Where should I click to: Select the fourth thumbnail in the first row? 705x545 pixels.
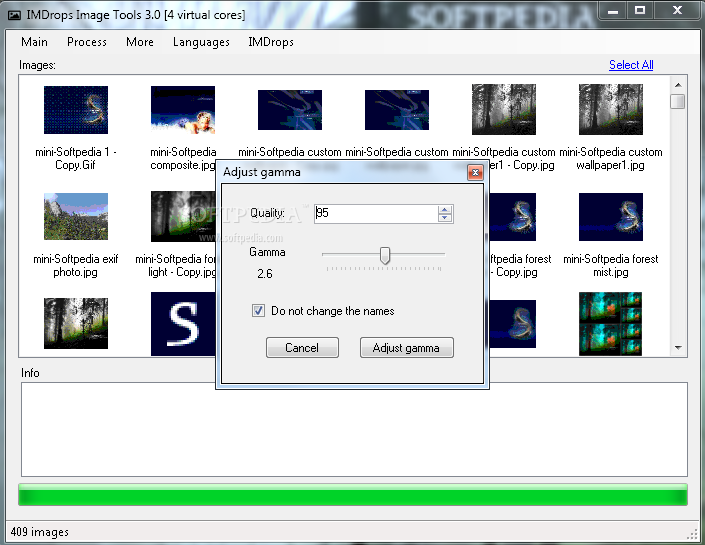click(397, 110)
